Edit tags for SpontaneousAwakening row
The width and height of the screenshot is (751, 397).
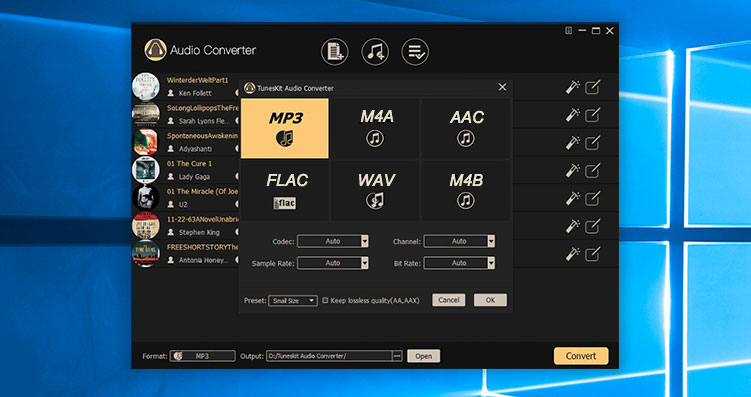[x=592, y=143]
